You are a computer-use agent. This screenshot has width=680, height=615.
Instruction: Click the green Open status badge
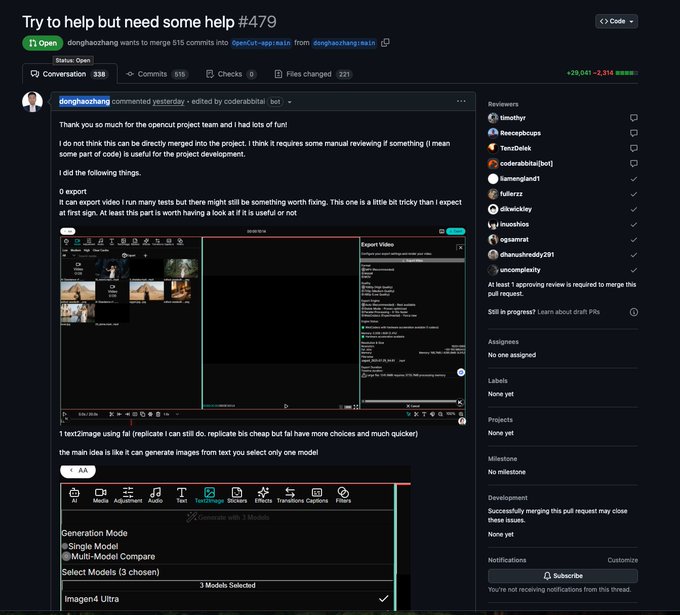pyautogui.click(x=42, y=43)
